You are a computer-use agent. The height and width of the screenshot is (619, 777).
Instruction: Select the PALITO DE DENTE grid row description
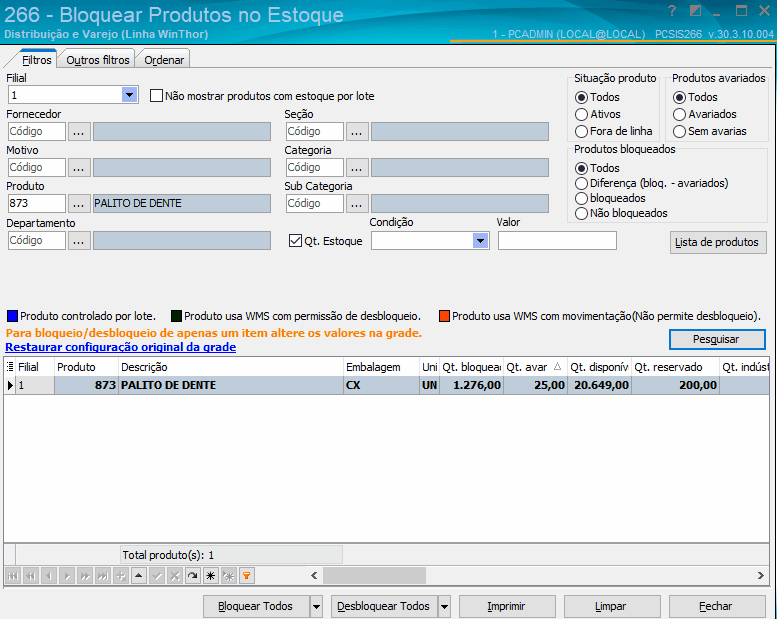[x=231, y=385]
